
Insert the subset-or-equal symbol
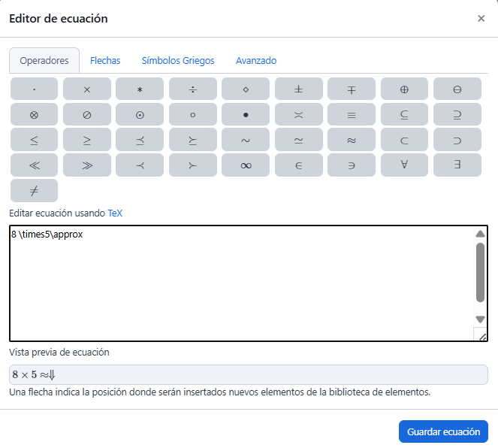coord(405,115)
